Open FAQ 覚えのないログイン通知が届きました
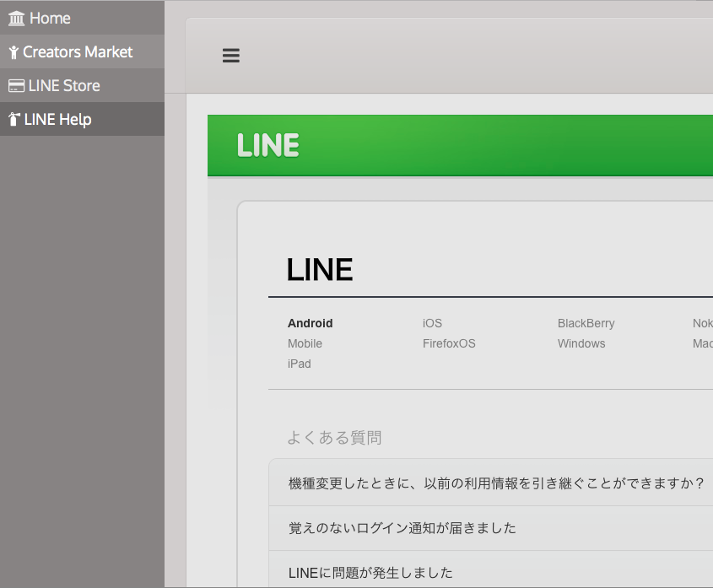The image size is (713, 588). 491,528
